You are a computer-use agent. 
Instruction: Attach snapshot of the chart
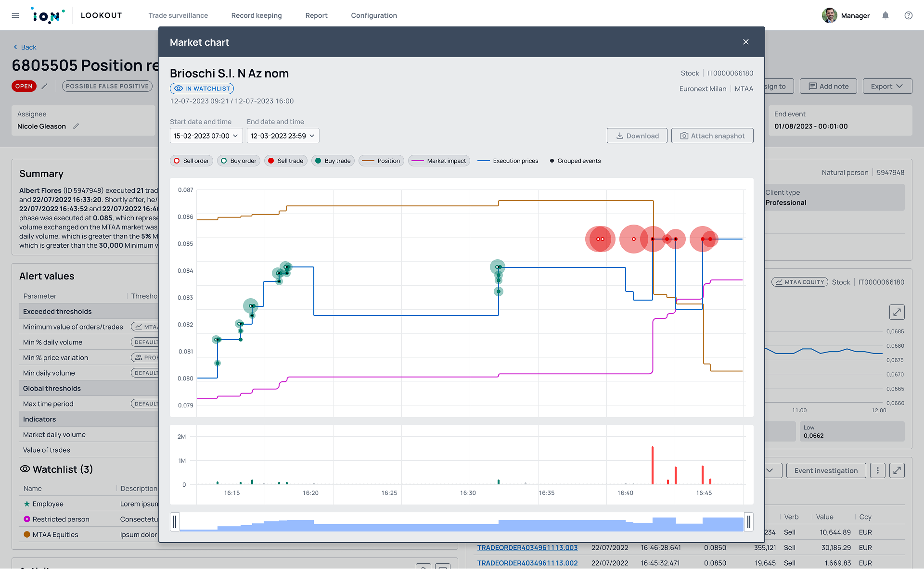pos(712,136)
